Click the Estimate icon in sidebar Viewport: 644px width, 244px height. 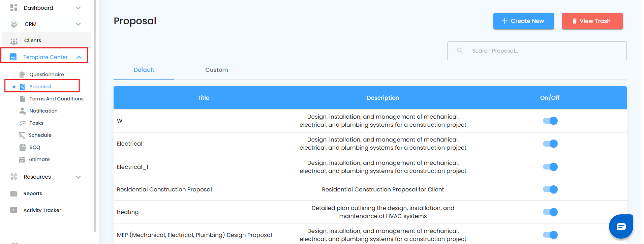[x=22, y=159]
